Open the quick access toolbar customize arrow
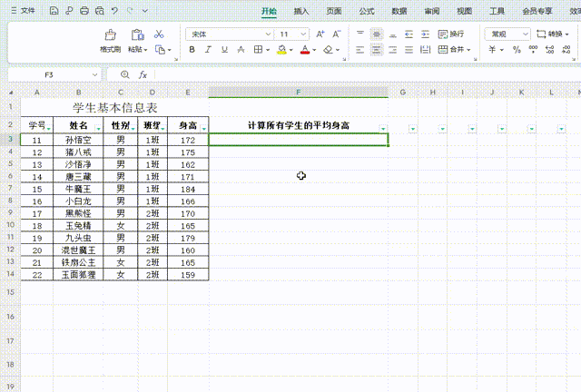This screenshot has height=392, width=581. pyautogui.click(x=145, y=11)
